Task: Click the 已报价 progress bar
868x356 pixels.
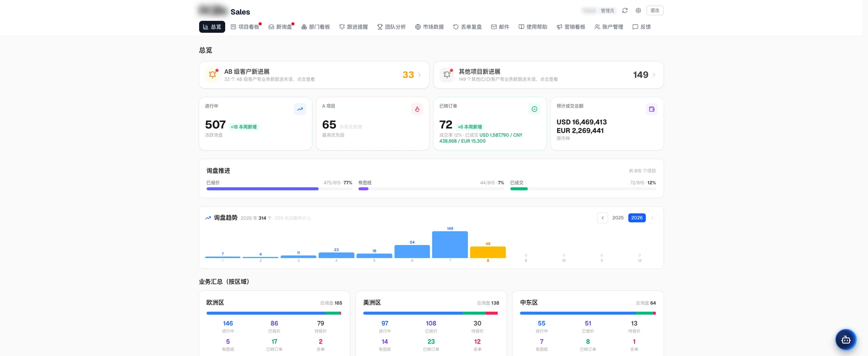Action: (280, 189)
